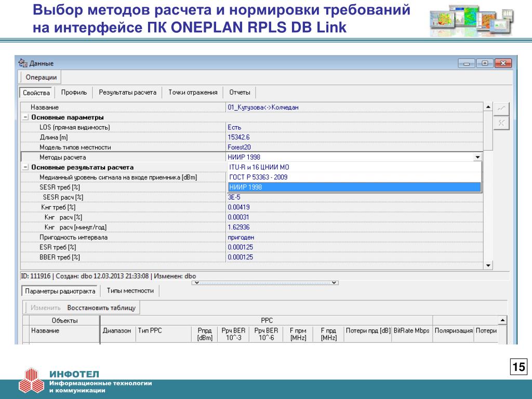The width and height of the screenshot is (532, 399).
Task: Click the lower side-panel cross icon button
Action: point(501,123)
